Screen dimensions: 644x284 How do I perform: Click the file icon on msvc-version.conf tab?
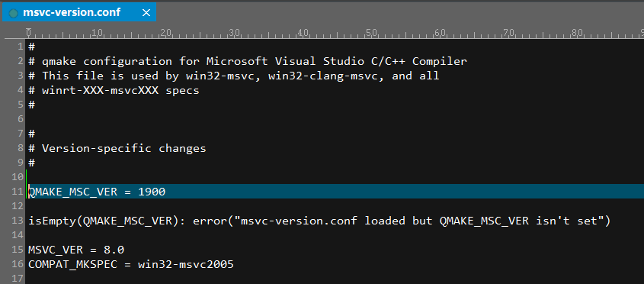pyautogui.click(x=13, y=13)
